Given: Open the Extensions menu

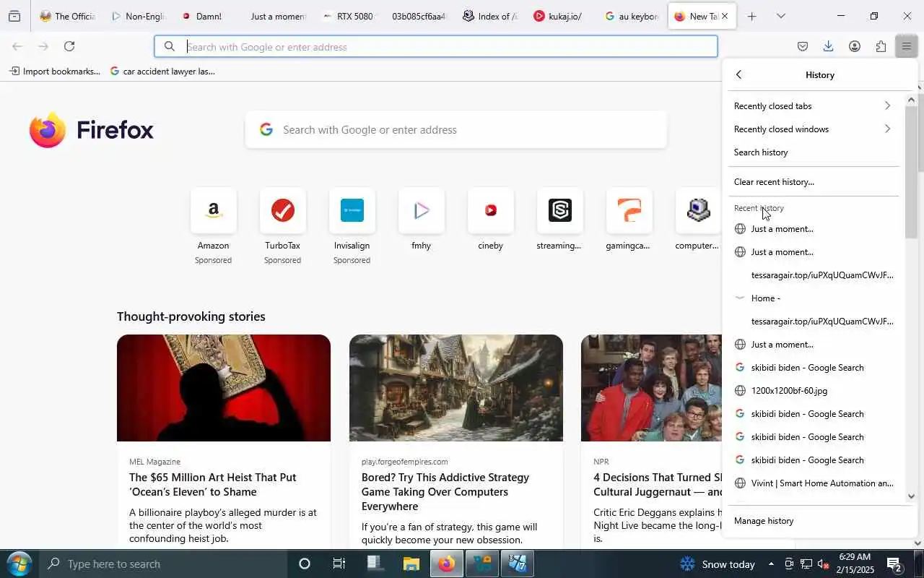Looking at the screenshot, I should 881,46.
